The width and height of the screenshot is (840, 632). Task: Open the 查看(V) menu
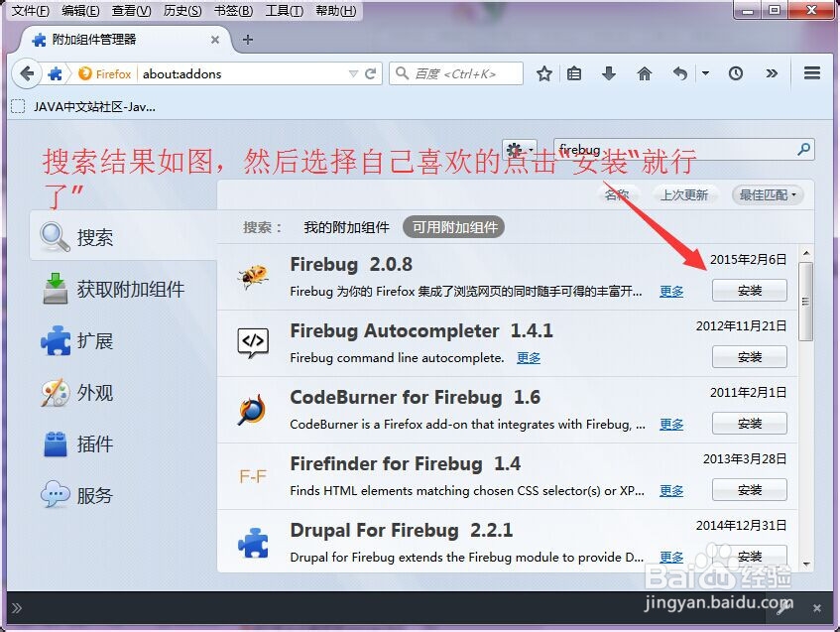tap(131, 11)
